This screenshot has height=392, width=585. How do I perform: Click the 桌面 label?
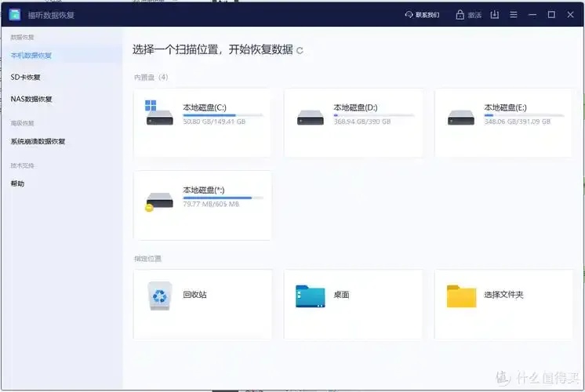coord(341,295)
